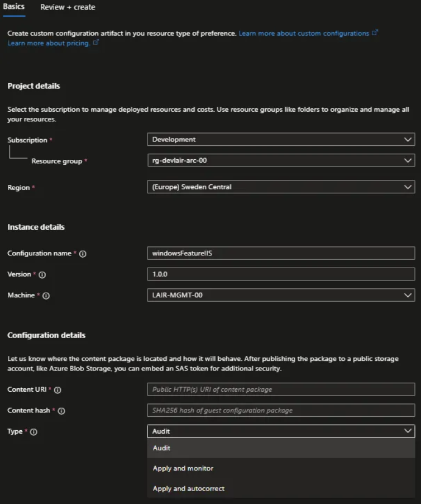
Task: Click external link icon after pricing link
Action: pyautogui.click(x=95, y=42)
